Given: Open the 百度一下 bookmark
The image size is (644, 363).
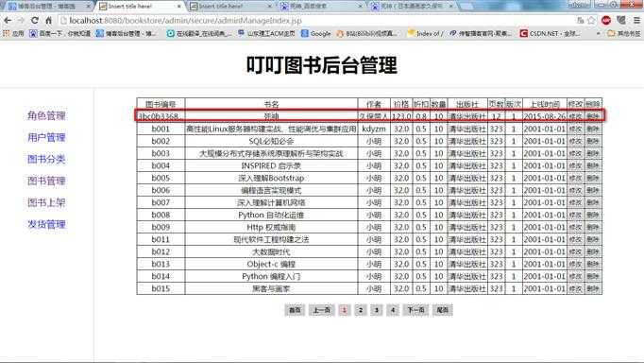Looking at the screenshot, I should [x=60, y=33].
